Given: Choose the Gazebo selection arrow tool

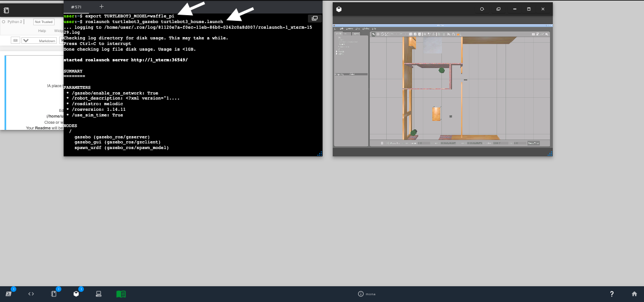Looking at the screenshot, I should [x=373, y=34].
